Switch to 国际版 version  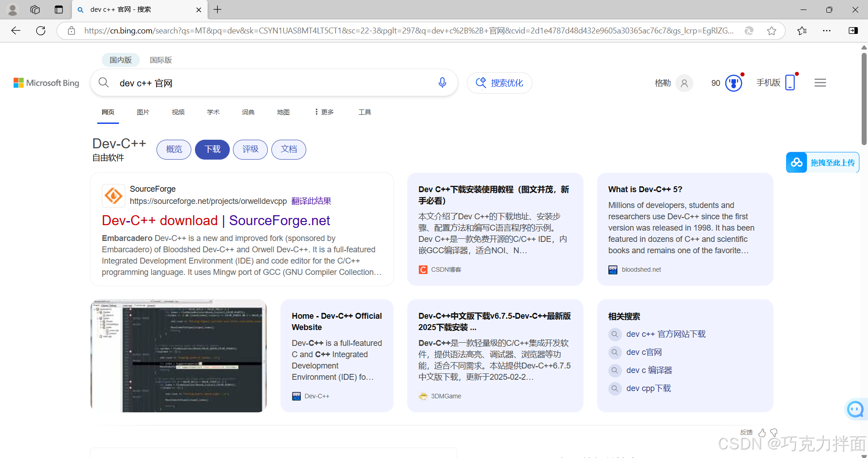click(161, 60)
